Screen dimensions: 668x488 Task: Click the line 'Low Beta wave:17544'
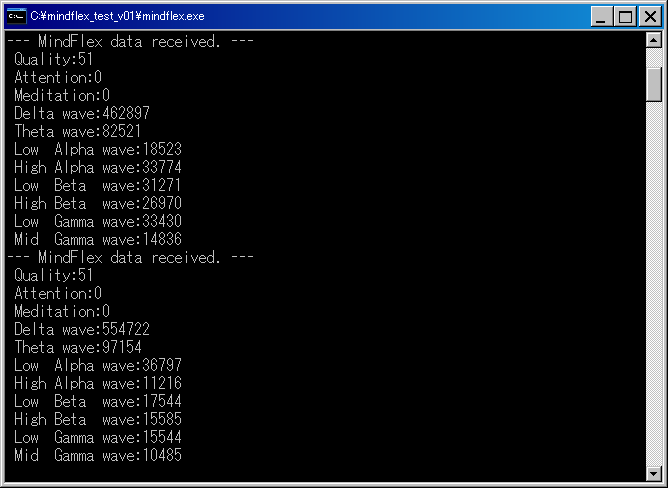click(x=98, y=401)
